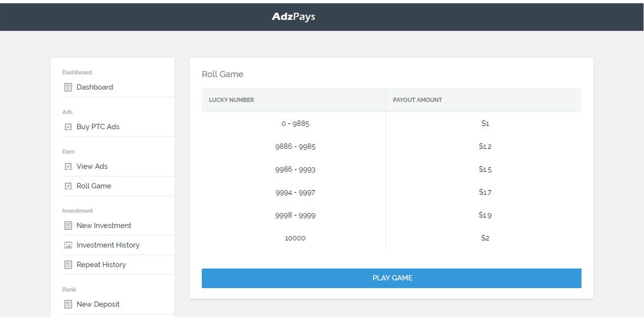Click the AdzPays logo in header
This screenshot has height=322, width=644.
coord(293,17)
